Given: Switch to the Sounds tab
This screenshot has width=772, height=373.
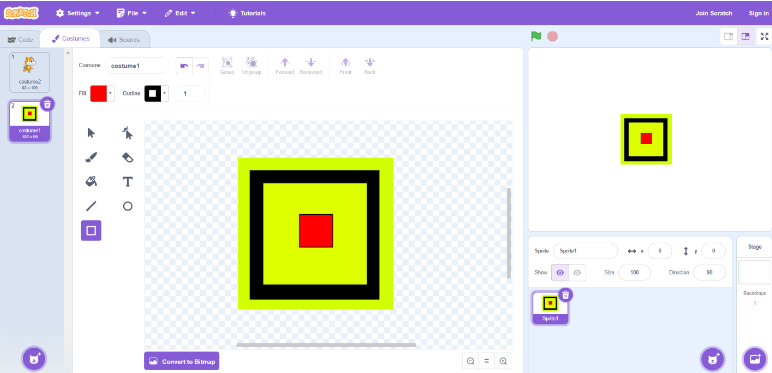Looking at the screenshot, I should point(124,39).
